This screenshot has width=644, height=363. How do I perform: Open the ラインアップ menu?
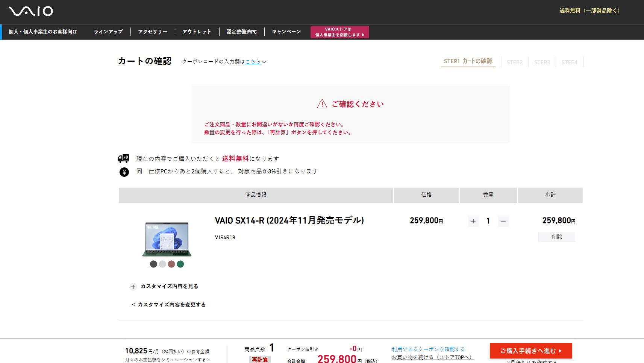pos(108,32)
